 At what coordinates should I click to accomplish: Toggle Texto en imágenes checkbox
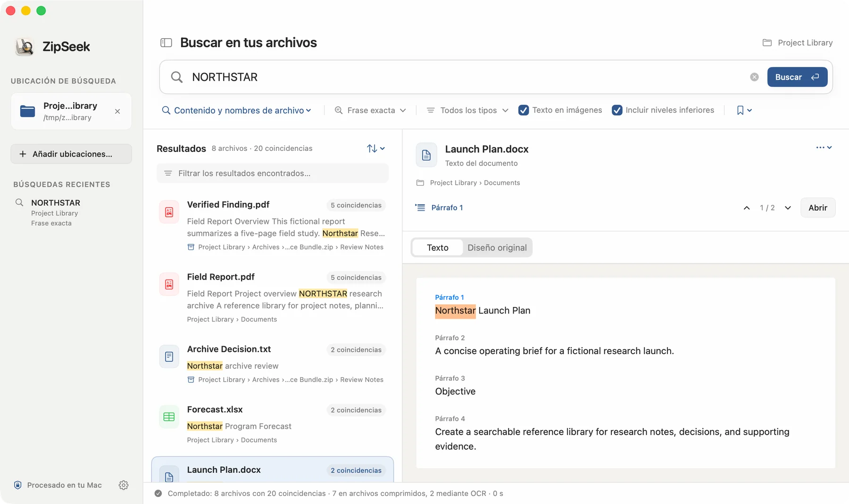(524, 110)
